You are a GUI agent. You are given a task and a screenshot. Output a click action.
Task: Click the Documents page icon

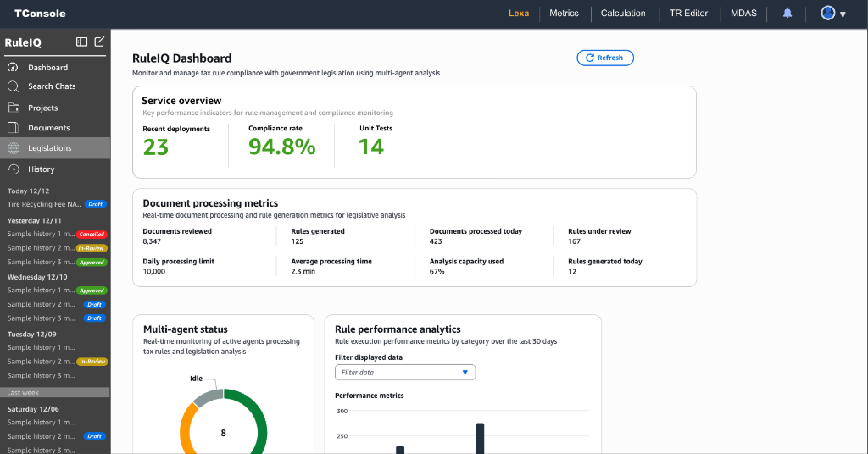coord(13,128)
